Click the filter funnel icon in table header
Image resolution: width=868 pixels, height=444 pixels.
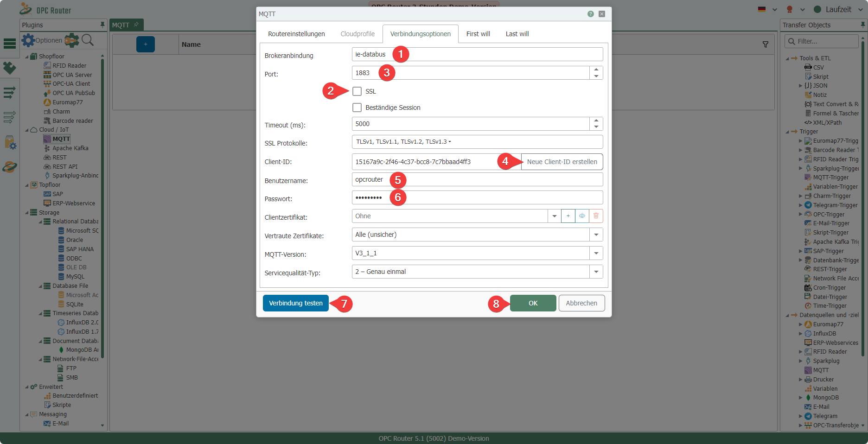pos(765,44)
